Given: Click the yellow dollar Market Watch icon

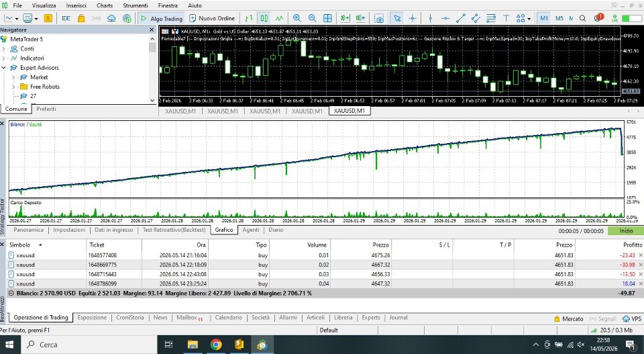Looking at the screenshot, I should point(48,18).
